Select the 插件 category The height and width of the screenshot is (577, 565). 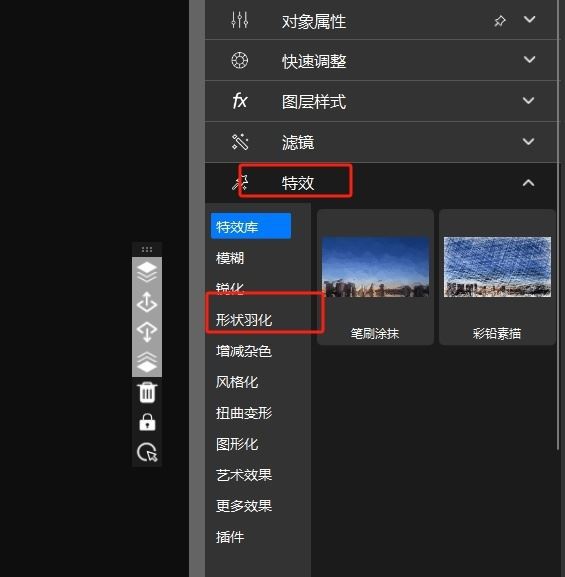(x=230, y=537)
